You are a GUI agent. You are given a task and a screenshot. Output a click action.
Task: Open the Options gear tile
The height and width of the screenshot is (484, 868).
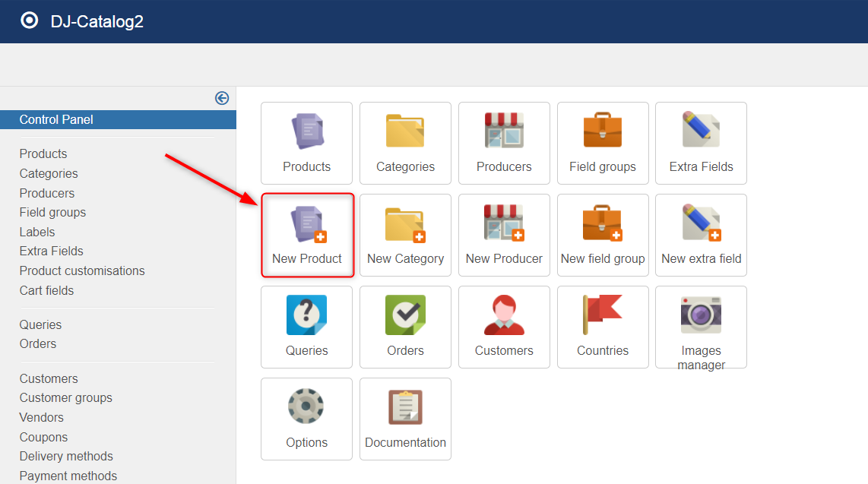[x=306, y=419]
